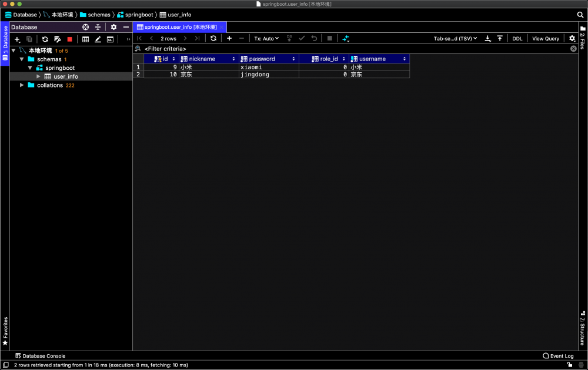Show more Database toolbar actions chevron
Image resolution: width=588 pixels, height=370 pixels.
[128, 39]
